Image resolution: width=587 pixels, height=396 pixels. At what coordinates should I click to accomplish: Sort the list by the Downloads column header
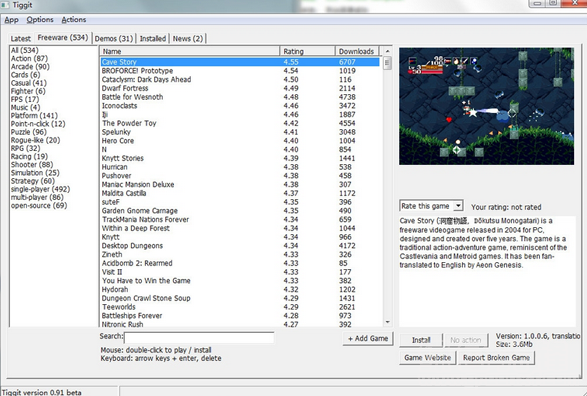(357, 51)
